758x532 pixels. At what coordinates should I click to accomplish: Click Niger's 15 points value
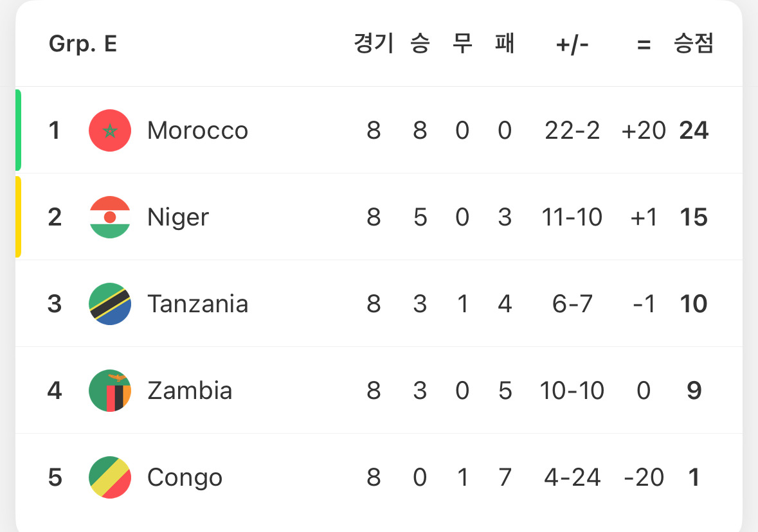[x=694, y=217]
